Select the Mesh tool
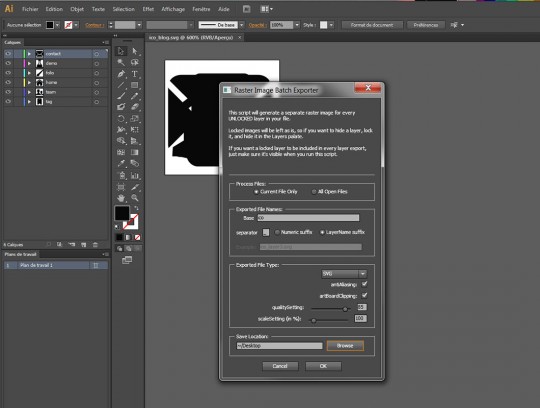The image size is (540, 408). coord(121,152)
